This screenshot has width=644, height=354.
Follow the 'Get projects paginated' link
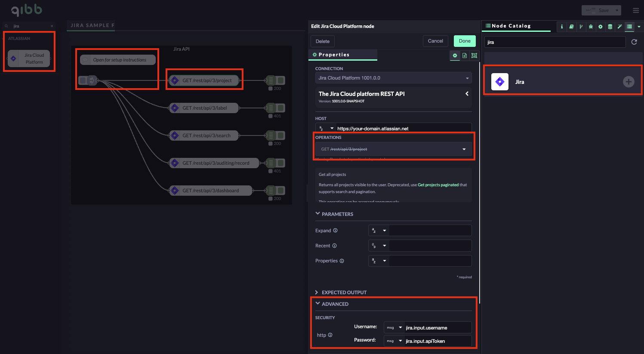[x=438, y=185]
